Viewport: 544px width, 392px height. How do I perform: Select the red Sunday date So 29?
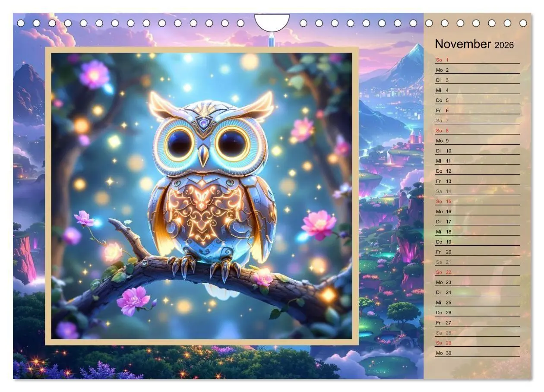coord(445,343)
